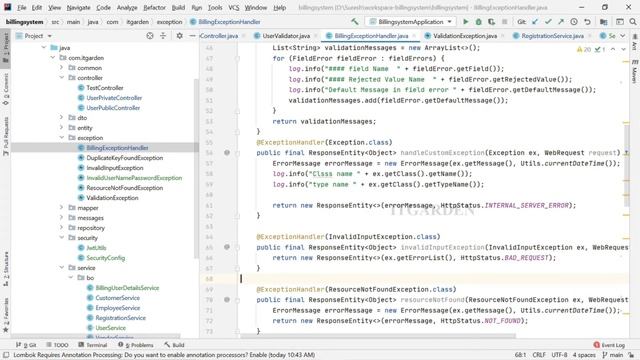Show Git history clock icon
640x360 pixels.
[574, 22]
